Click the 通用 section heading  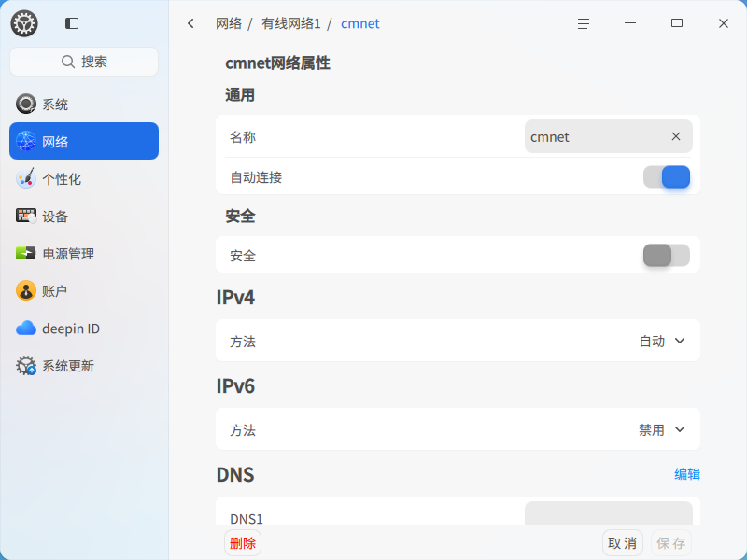click(240, 95)
